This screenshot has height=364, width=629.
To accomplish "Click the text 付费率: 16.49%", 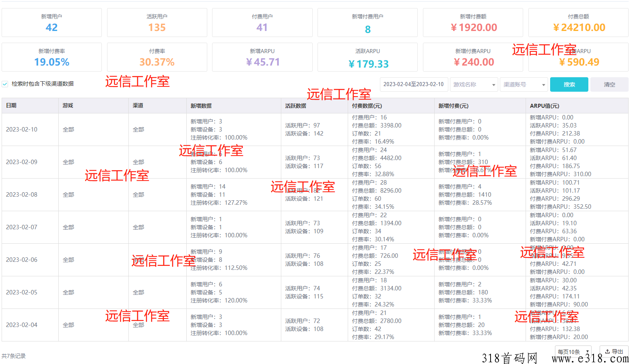I will click(x=373, y=142).
